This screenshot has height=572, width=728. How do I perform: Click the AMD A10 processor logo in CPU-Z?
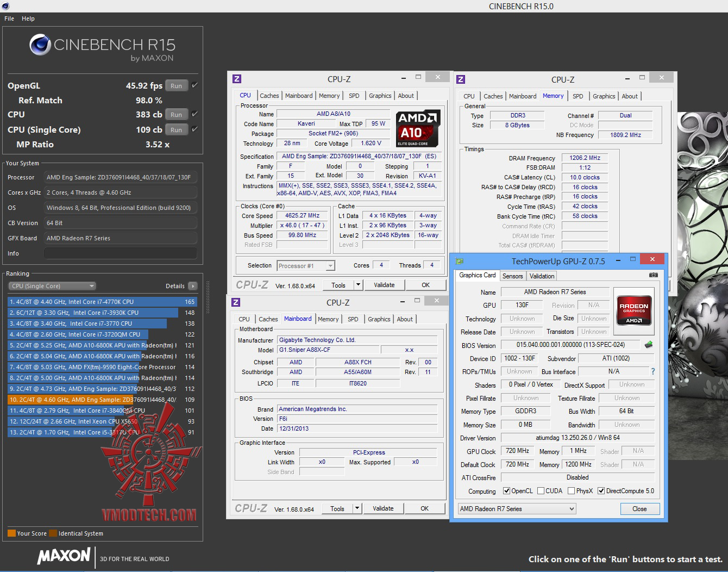418,129
